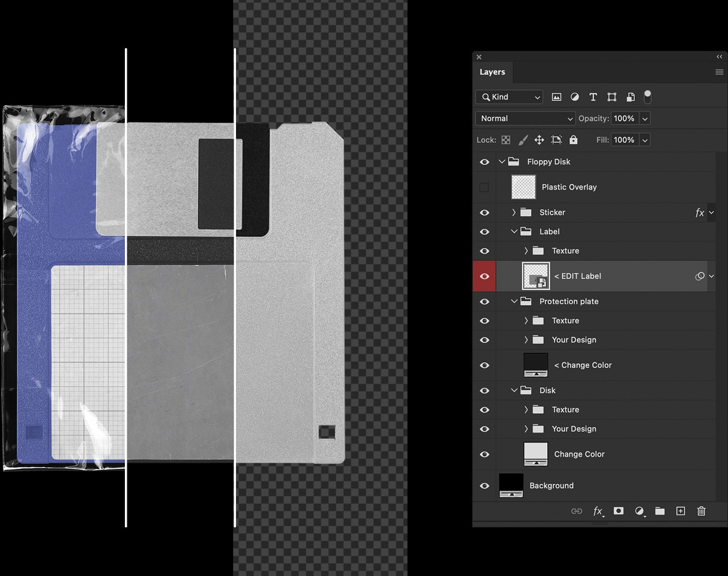Screen dimensions: 728x576
Task: Enable Lock position
Action: click(539, 139)
